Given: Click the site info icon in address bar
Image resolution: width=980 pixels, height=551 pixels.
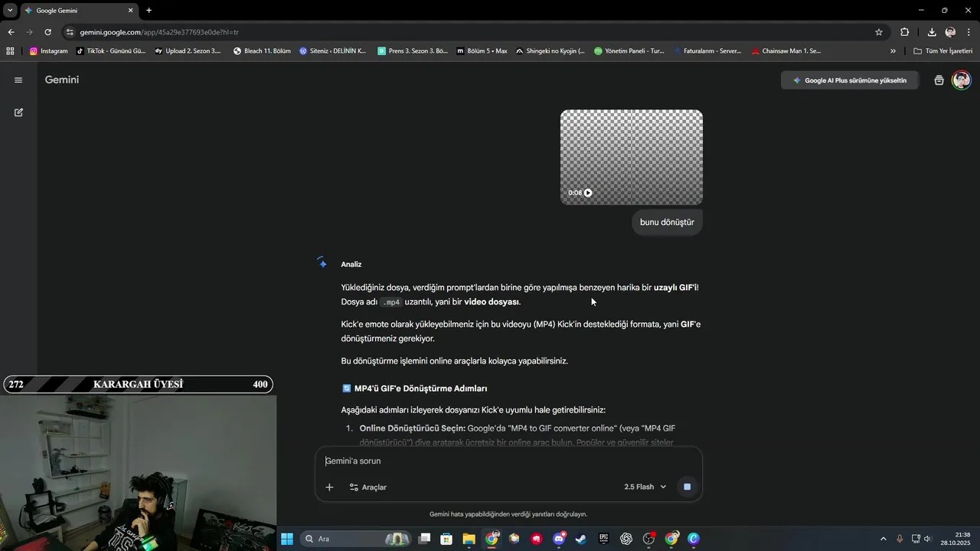Looking at the screenshot, I should tap(70, 32).
